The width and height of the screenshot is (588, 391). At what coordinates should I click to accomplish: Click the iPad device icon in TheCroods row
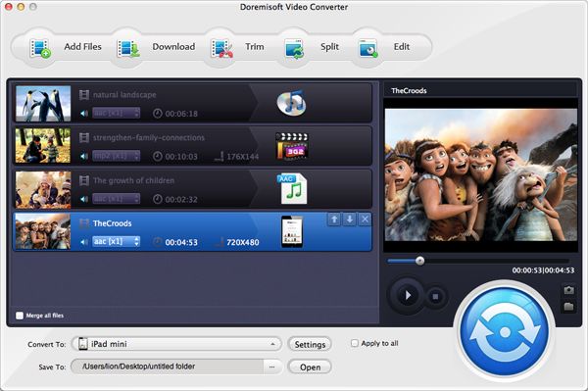(x=292, y=231)
